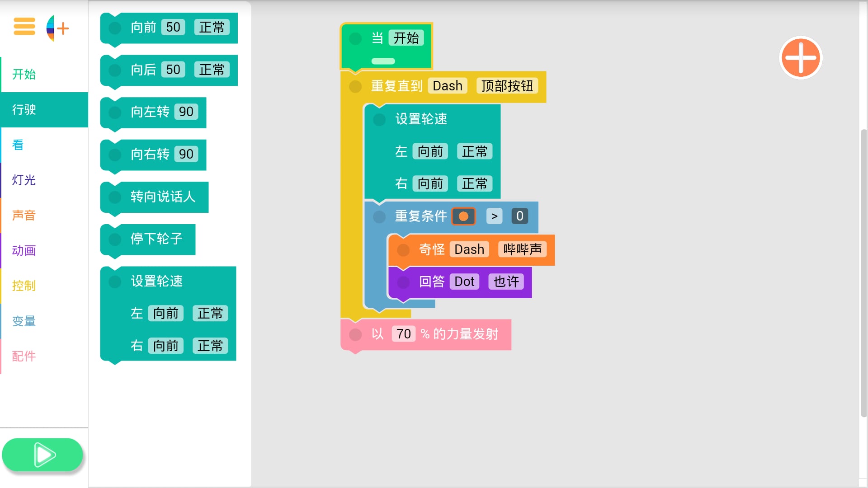Click the circle on the 奇怪 sound block
Viewport: 868px width, 488px height.
[x=403, y=249]
